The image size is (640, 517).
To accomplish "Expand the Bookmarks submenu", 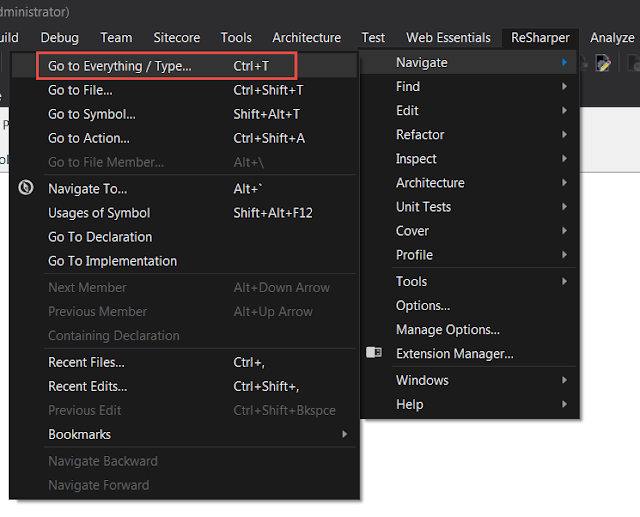I will (184, 434).
